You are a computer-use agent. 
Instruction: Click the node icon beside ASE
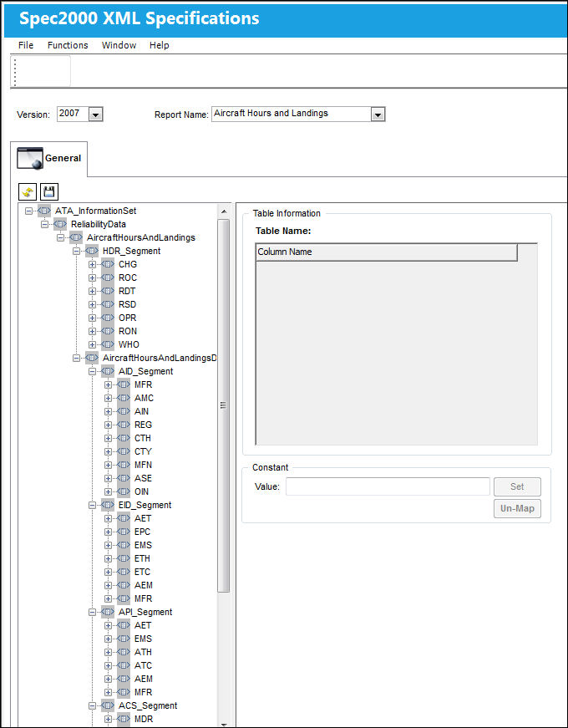[x=124, y=478]
